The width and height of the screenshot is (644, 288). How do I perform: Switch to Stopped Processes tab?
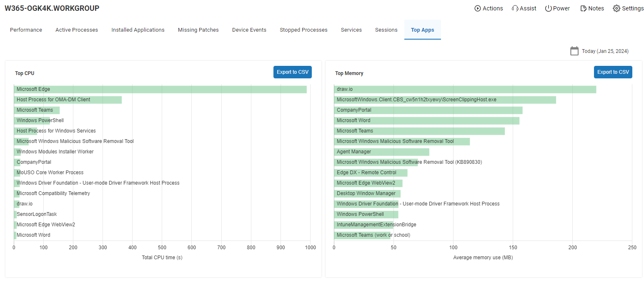coord(303,30)
